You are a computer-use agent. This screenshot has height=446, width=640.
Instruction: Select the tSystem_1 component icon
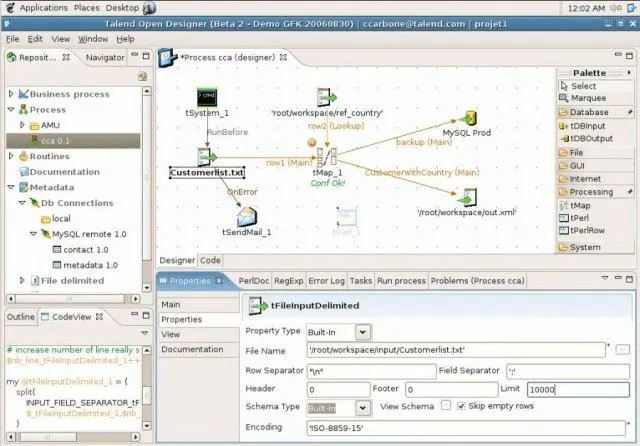tap(207, 97)
